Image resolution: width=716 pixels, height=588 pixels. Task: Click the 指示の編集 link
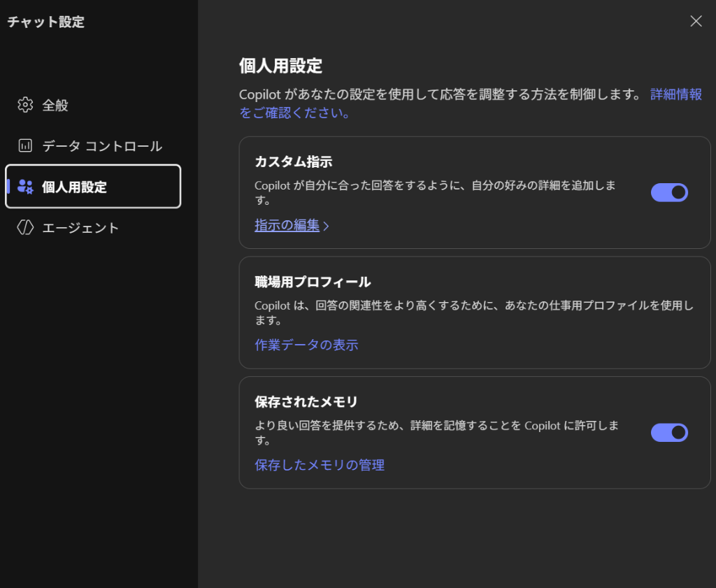point(287,225)
